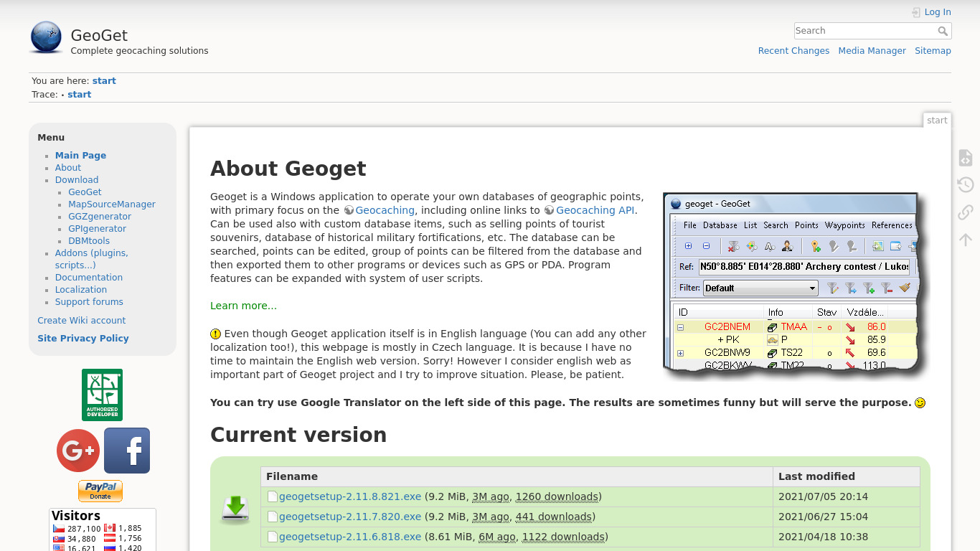Open Main Page in sidebar menu
Image resolution: width=980 pixels, height=551 pixels.
(80, 156)
